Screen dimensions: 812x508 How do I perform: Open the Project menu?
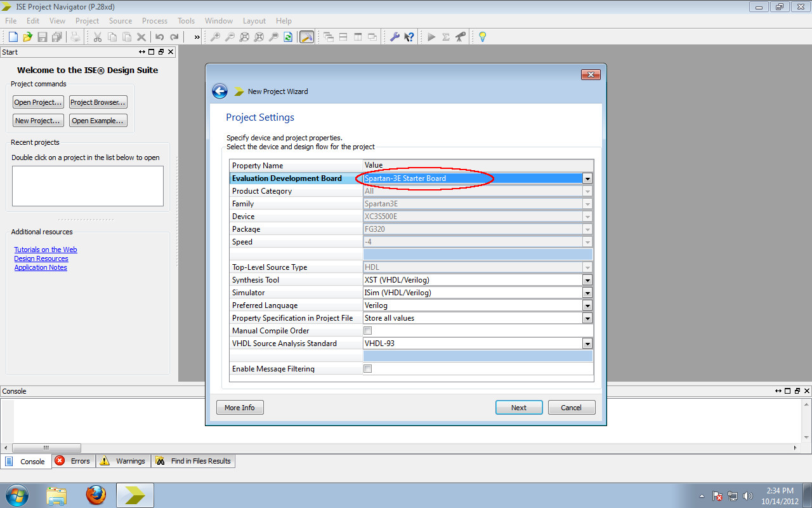click(x=87, y=20)
